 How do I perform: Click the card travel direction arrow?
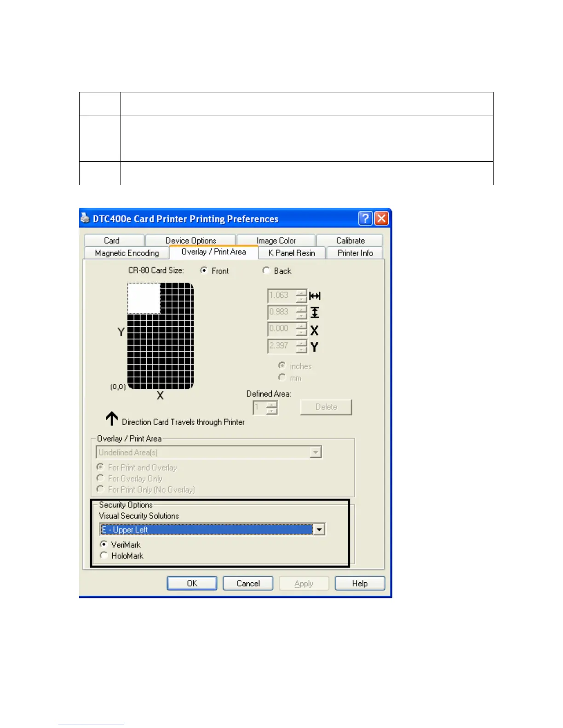(112, 419)
